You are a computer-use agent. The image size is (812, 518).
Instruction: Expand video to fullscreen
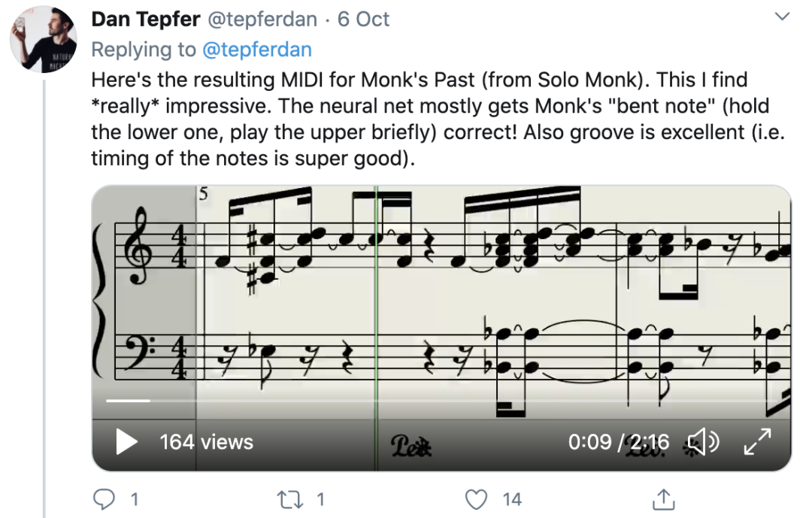coord(757,442)
